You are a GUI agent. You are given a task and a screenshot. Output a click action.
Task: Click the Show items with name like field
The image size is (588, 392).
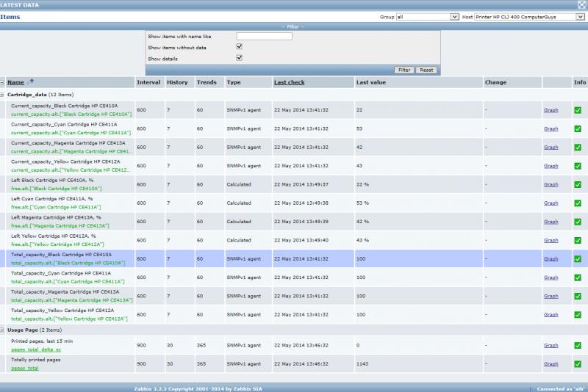coord(264,36)
